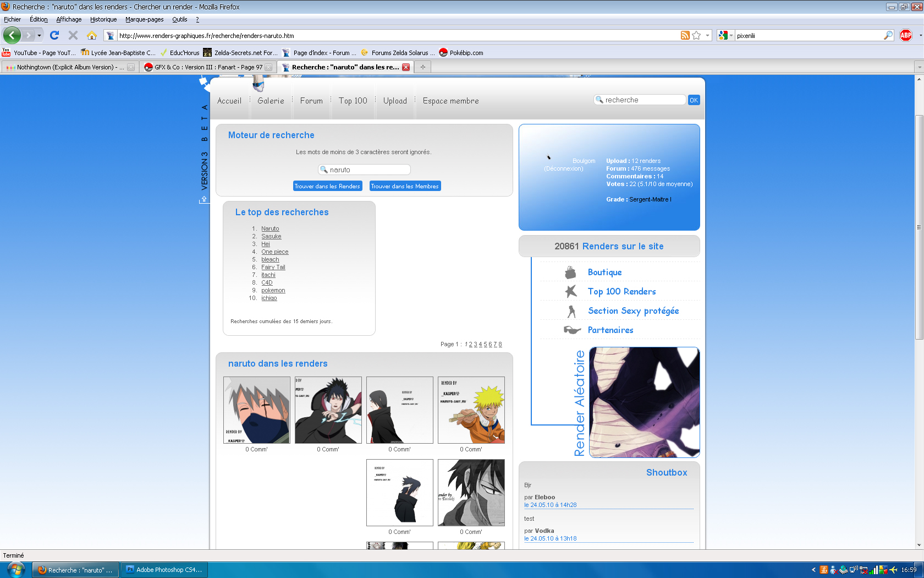
Task: Click the Top 100 Renders star icon
Action: coord(571,291)
